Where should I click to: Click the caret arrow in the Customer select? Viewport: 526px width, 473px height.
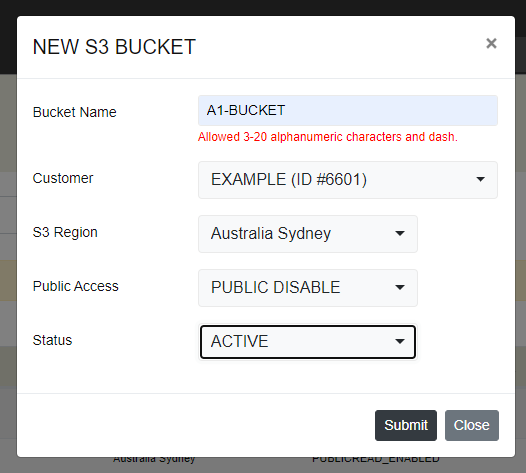coord(480,179)
